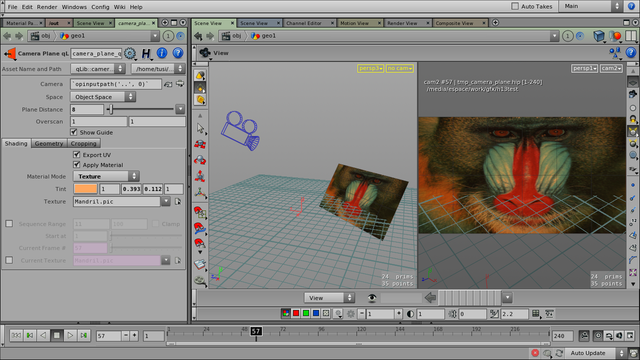This screenshot has width=640, height=360.
Task: Show red channel only
Action: tap(296, 313)
